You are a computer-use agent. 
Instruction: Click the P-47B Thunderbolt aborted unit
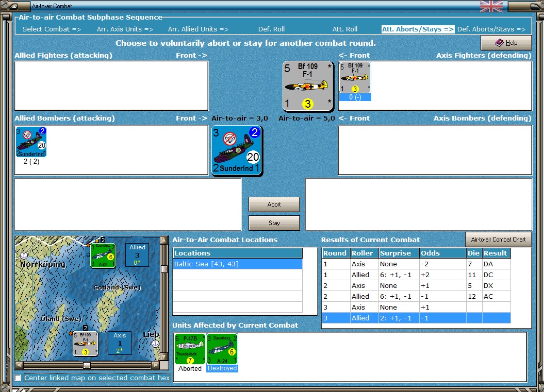(x=190, y=349)
